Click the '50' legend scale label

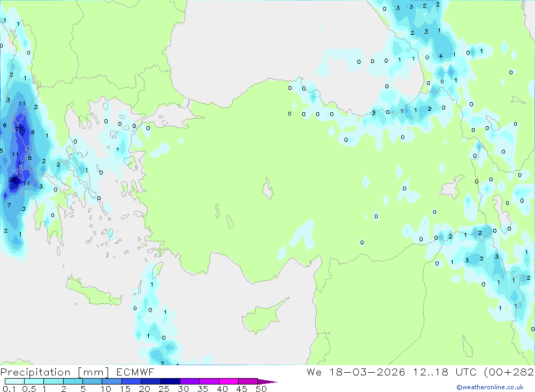click(x=261, y=389)
